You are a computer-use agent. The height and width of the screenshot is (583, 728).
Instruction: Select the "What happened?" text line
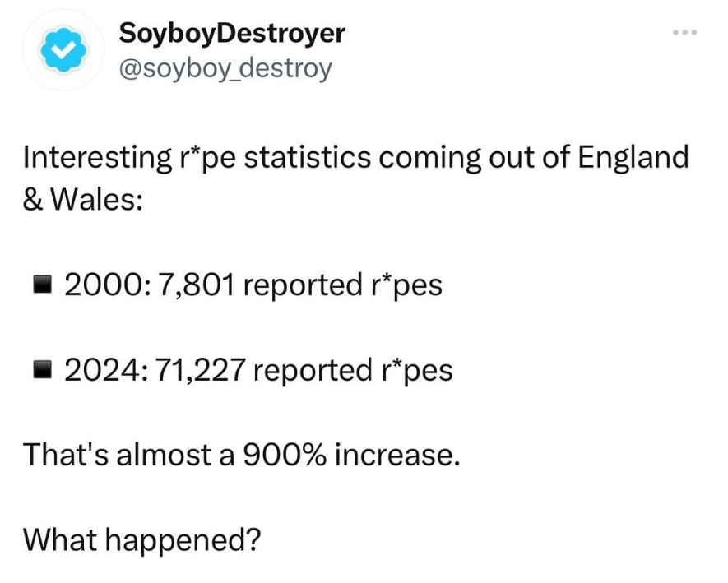[142, 540]
